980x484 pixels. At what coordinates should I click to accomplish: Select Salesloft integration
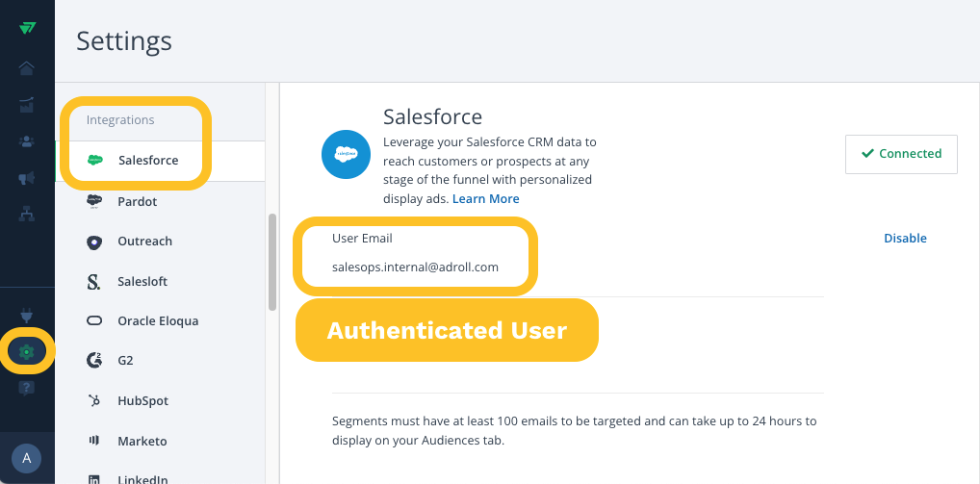(160, 281)
